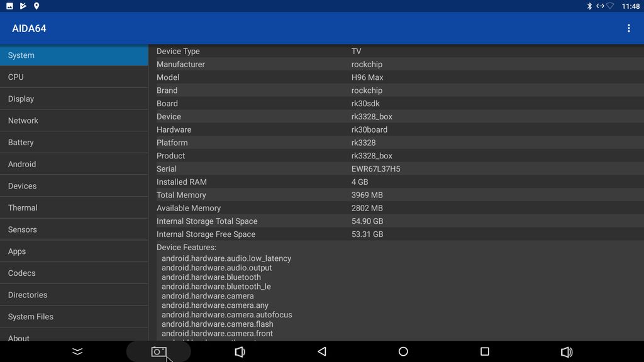The width and height of the screenshot is (644, 362).
Task: Tap the ethernet connection status icon
Action: [600, 6]
